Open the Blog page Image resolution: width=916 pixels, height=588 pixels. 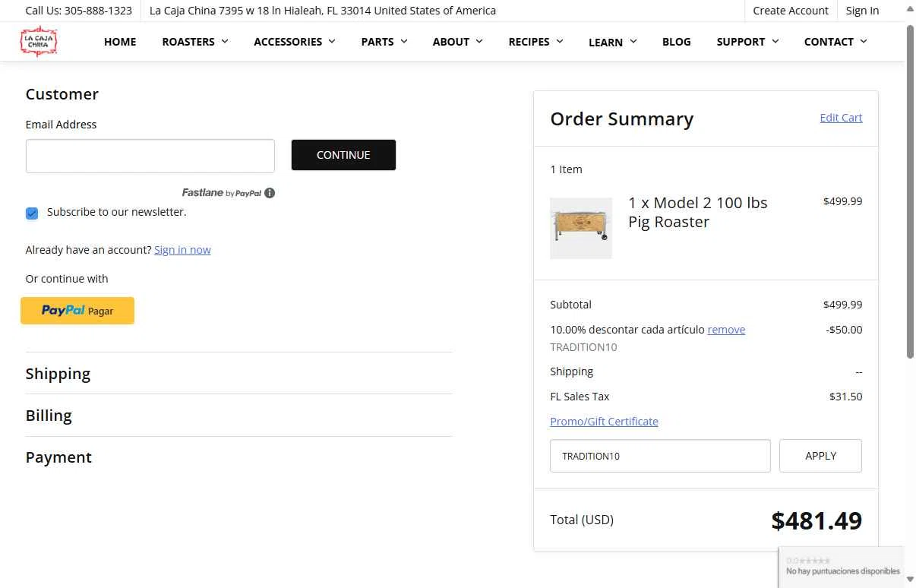click(x=677, y=42)
